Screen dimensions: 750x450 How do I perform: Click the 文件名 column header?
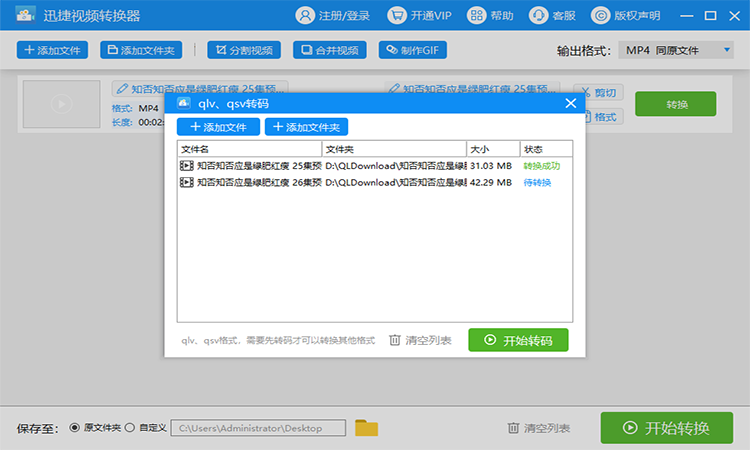(249, 149)
